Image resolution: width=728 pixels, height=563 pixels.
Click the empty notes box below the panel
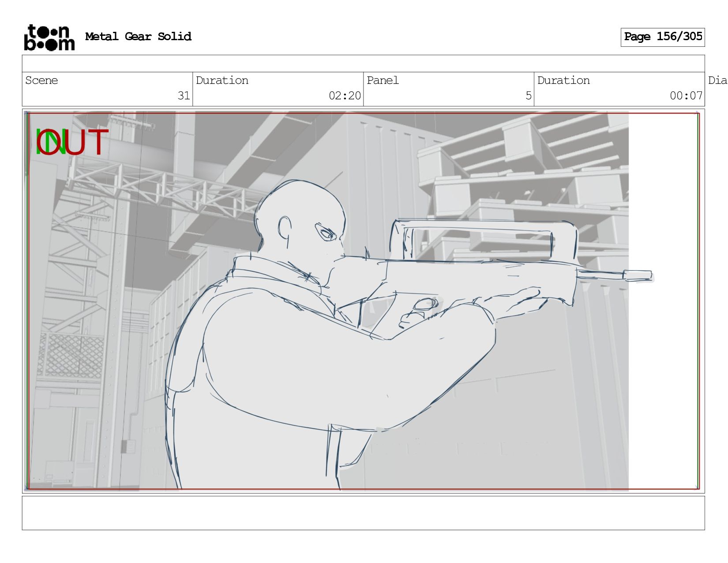coord(363,513)
